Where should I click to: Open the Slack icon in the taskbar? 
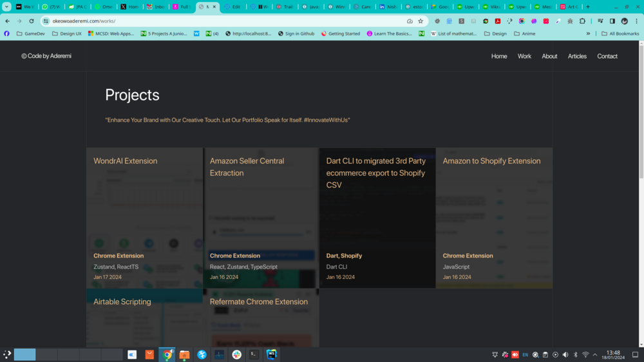point(236,354)
